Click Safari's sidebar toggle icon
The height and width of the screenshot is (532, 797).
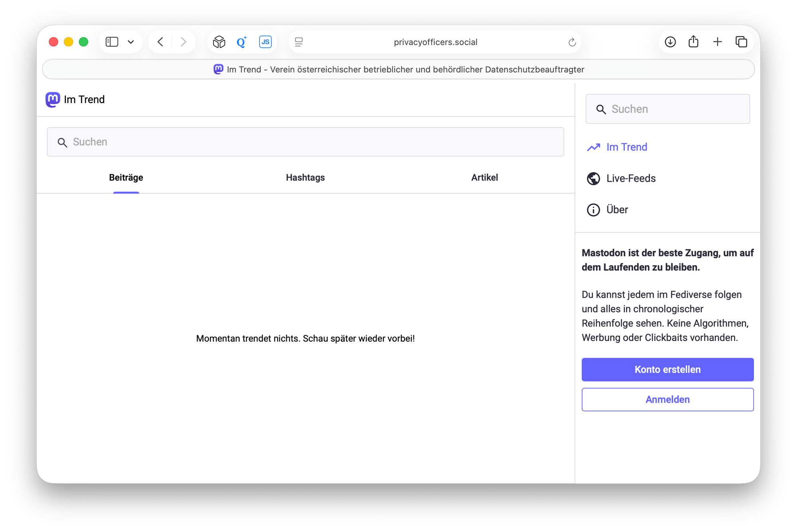[112, 42]
